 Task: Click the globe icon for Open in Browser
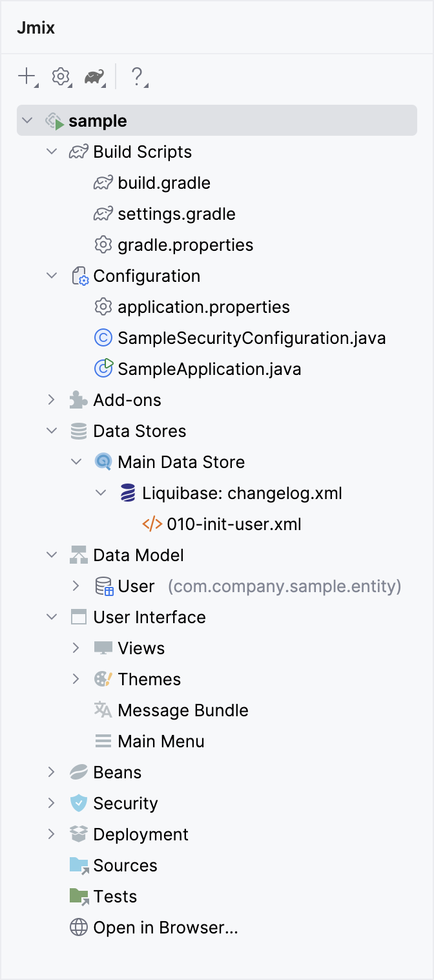[78, 928]
